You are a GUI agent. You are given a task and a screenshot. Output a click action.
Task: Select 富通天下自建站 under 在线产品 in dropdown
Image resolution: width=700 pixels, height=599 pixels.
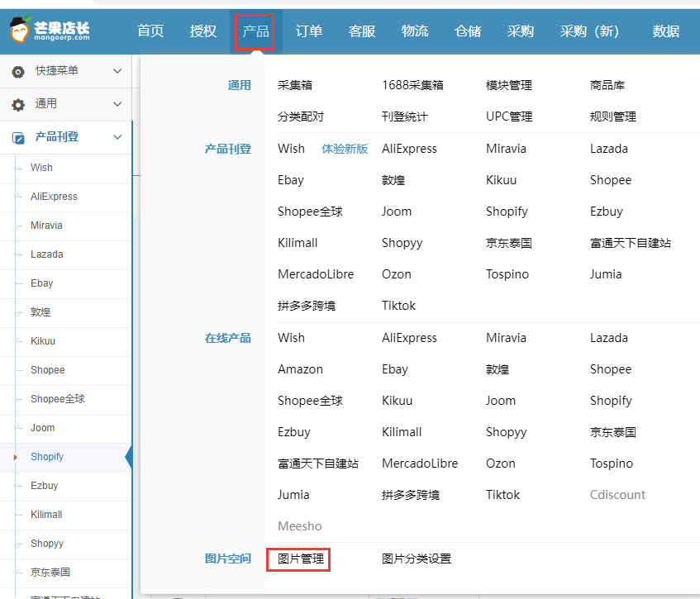pyautogui.click(x=318, y=464)
